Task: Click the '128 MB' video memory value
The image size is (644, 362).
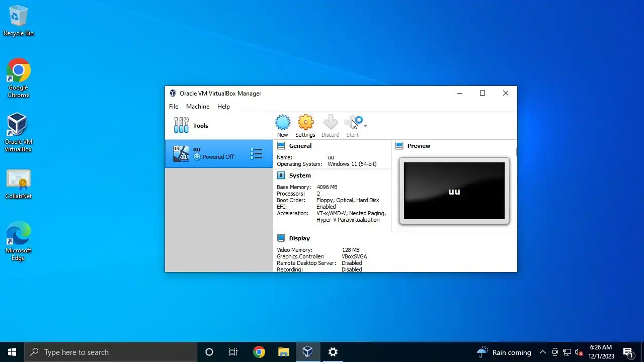Action: coord(351,250)
